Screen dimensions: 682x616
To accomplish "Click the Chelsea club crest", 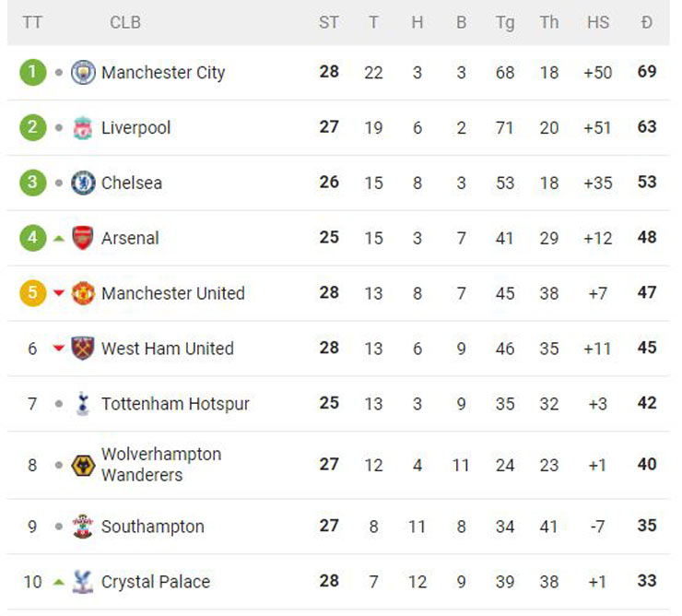I will coord(83,183).
